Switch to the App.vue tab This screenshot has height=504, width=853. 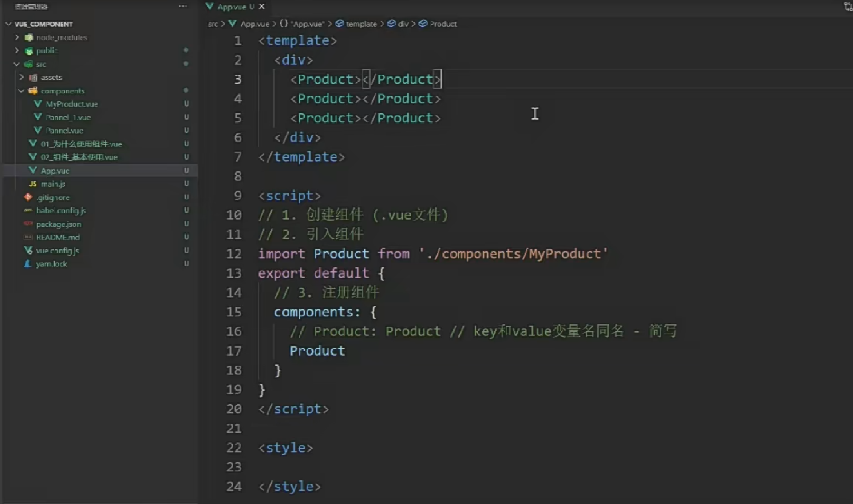click(231, 7)
